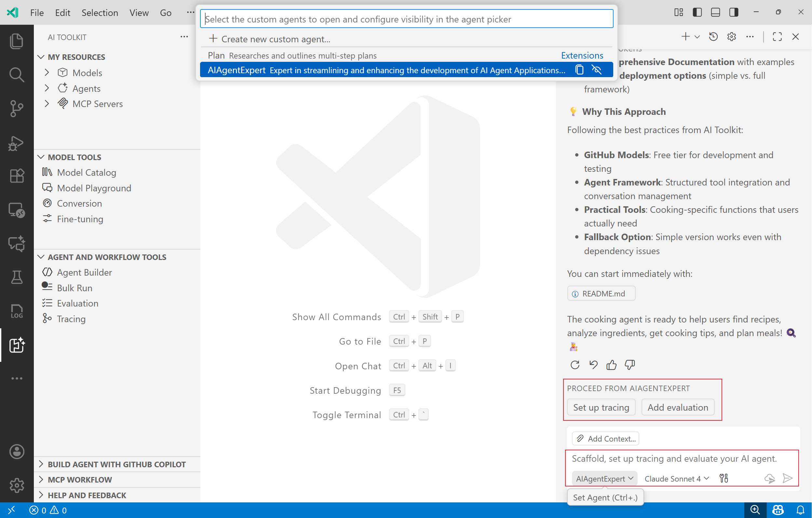Open the Selection menu
This screenshot has height=518, width=812.
tap(100, 12)
